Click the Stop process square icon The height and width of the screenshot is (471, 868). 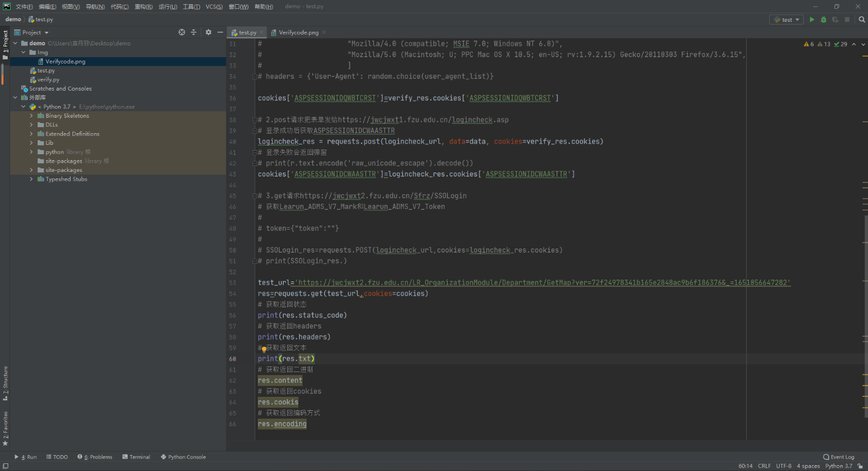point(847,19)
